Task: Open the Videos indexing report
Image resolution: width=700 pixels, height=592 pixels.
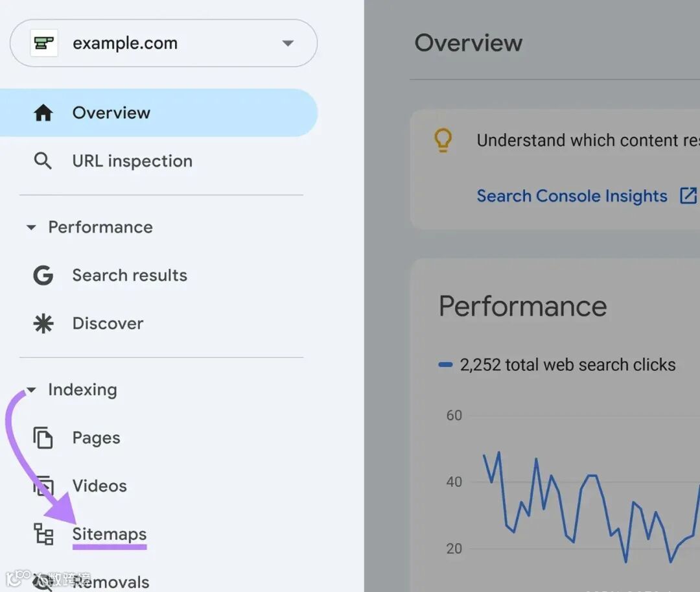Action: 100,486
